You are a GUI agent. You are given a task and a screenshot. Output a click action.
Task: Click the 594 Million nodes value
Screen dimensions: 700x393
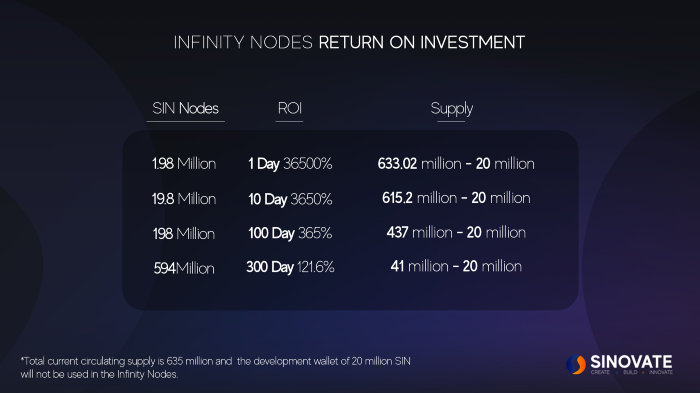(184, 268)
